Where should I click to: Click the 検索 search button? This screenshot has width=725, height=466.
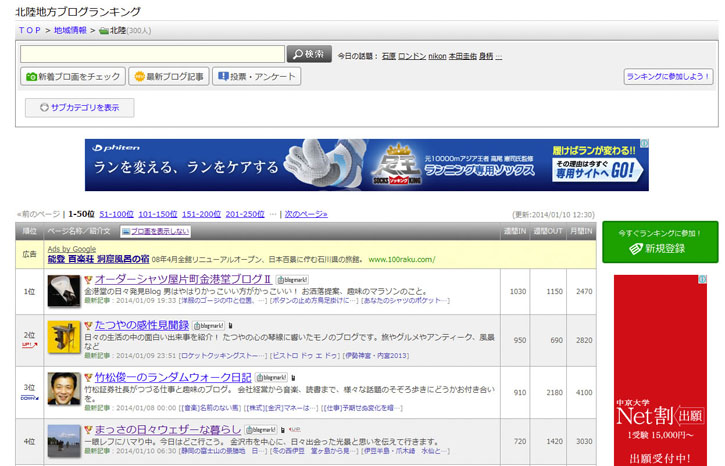(x=309, y=54)
